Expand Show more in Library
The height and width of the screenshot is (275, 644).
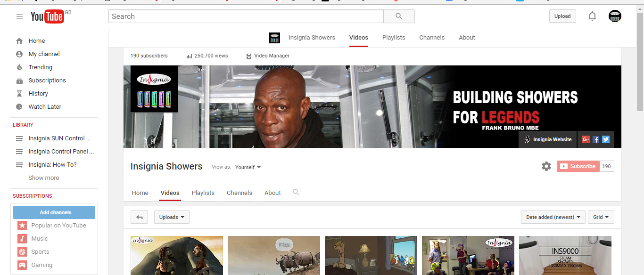44,178
